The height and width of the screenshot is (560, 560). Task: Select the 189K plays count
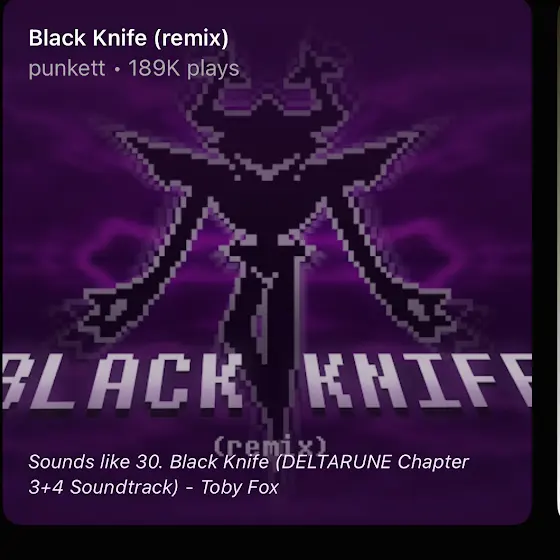click(x=184, y=68)
